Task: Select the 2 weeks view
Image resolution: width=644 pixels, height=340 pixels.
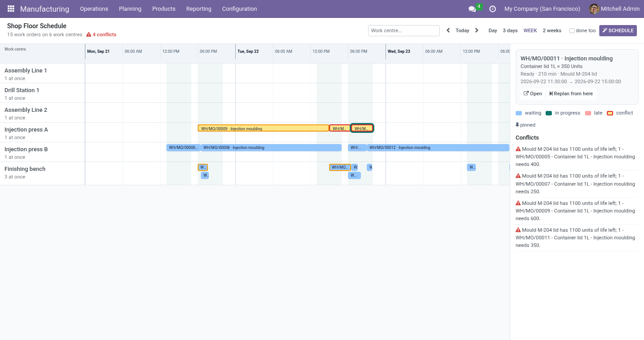Action: 552,30
